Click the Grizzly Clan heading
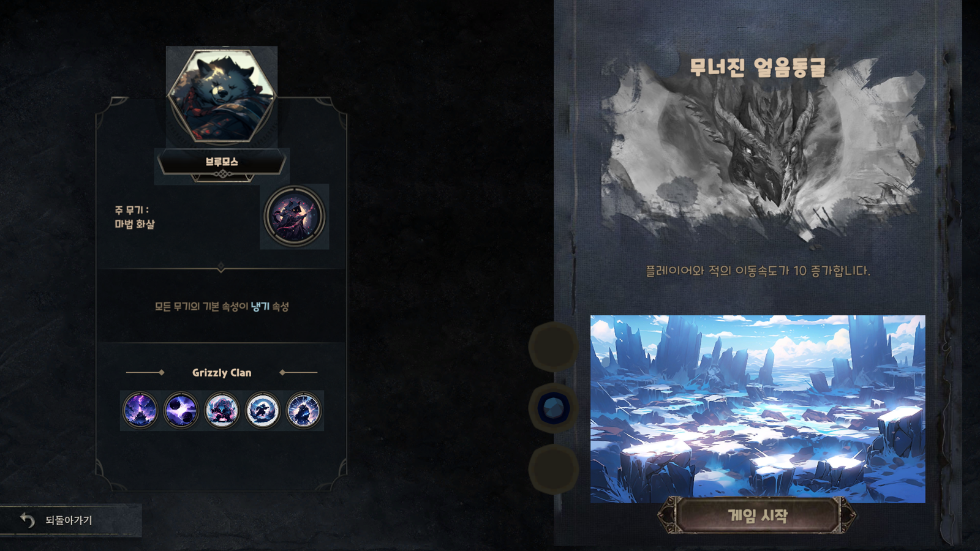980x551 pixels. pyautogui.click(x=222, y=373)
